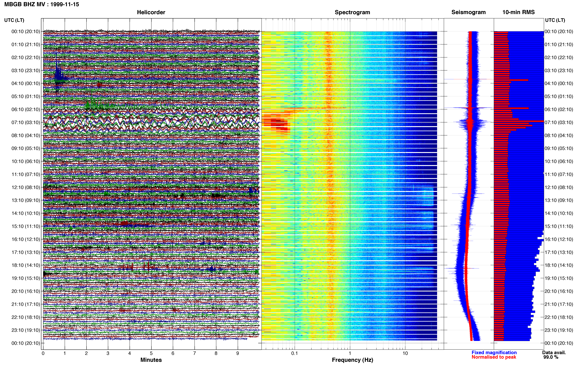The height and width of the screenshot is (368, 588).
Task: Click right-side time label '18:10 (14:10)'
Action: pos(559,265)
